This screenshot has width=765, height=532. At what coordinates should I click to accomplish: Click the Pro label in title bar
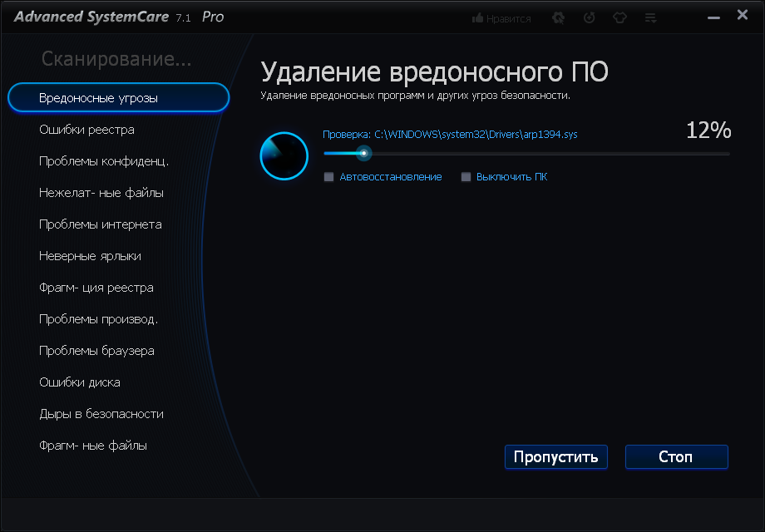point(212,16)
